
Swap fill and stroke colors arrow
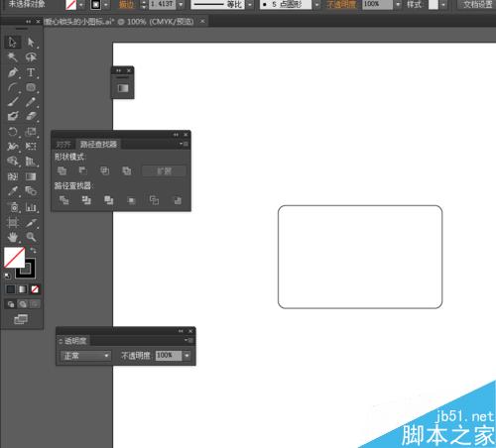[33, 250]
